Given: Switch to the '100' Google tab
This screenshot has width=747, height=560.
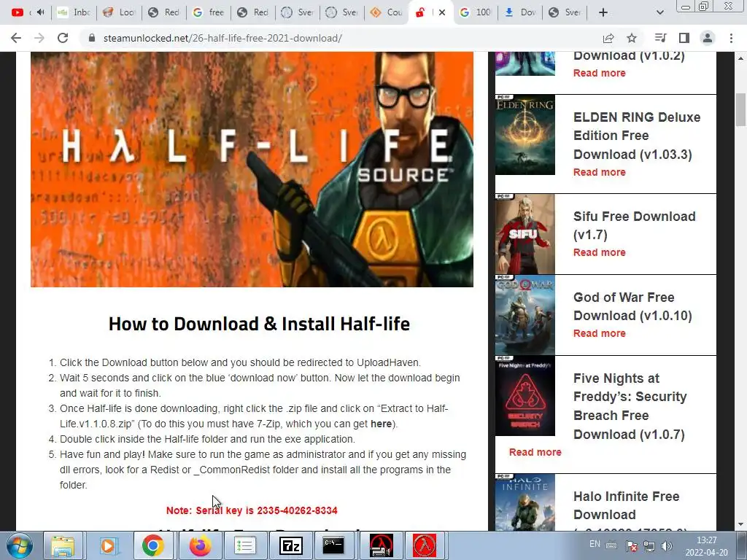Looking at the screenshot, I should [476, 12].
